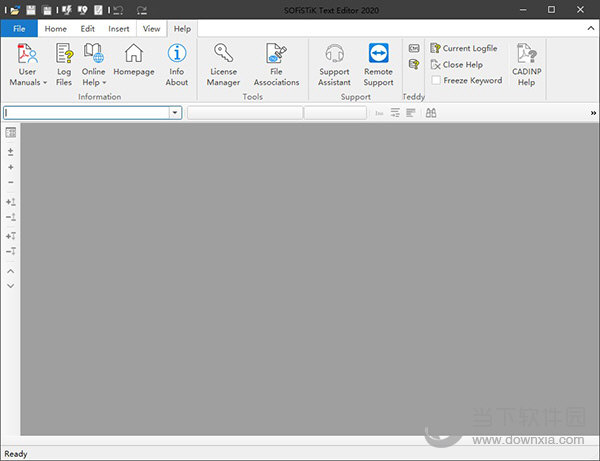Click the Ready status bar text
Viewport: 600px width, 461px height.
[16, 454]
